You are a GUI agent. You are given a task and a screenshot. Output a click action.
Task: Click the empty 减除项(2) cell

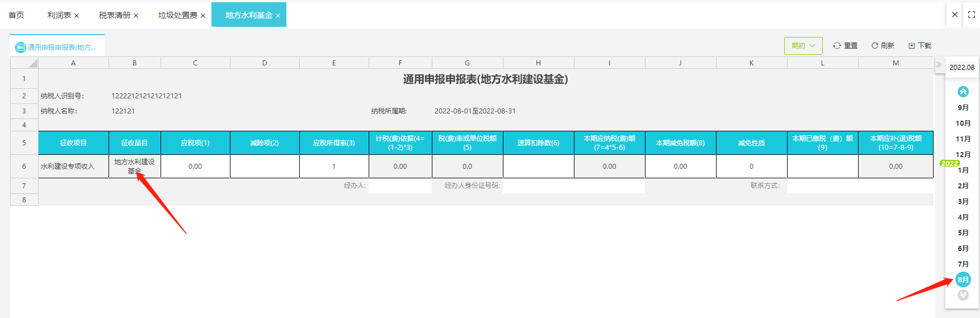(265, 167)
